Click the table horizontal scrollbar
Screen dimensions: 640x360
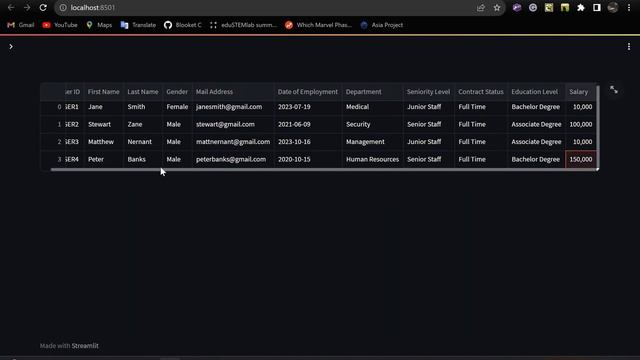323,169
